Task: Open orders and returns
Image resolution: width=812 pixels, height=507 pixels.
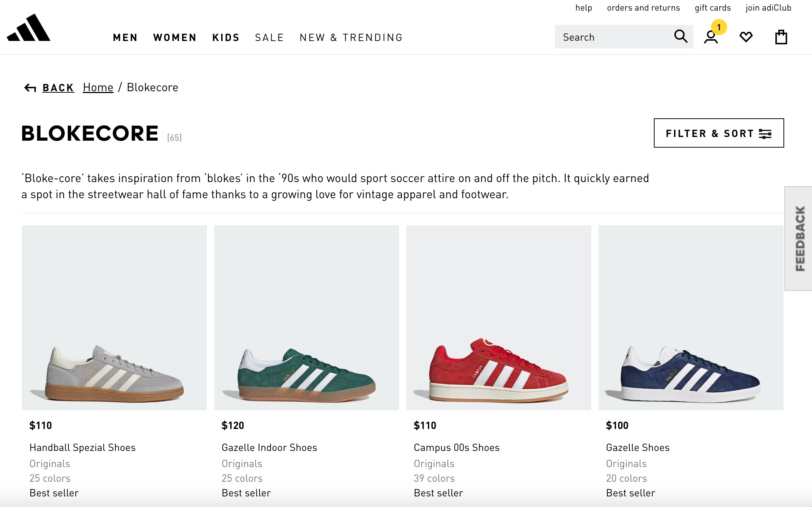Action: [643, 8]
